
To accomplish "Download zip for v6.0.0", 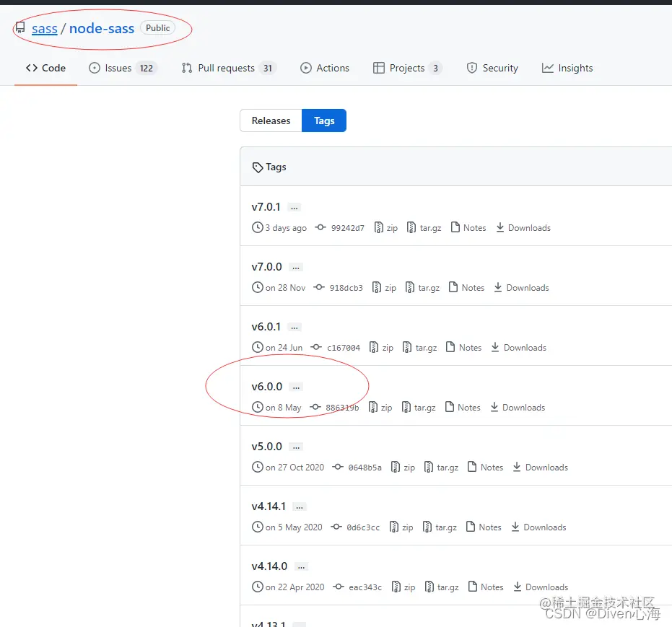I will click(x=380, y=408).
